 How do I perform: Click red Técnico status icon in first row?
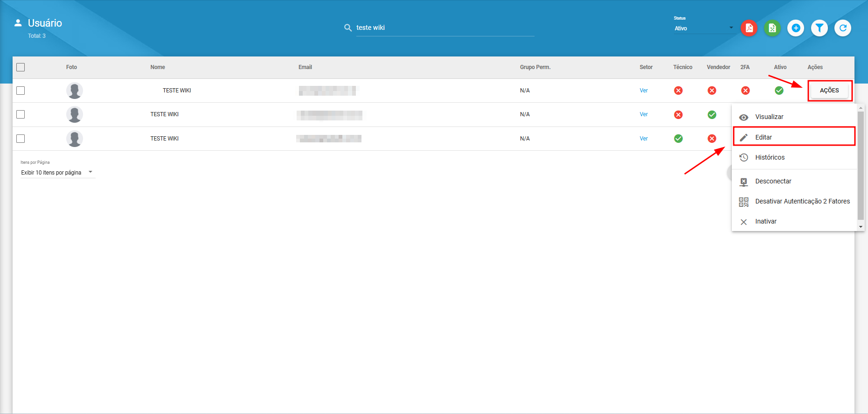(679, 91)
